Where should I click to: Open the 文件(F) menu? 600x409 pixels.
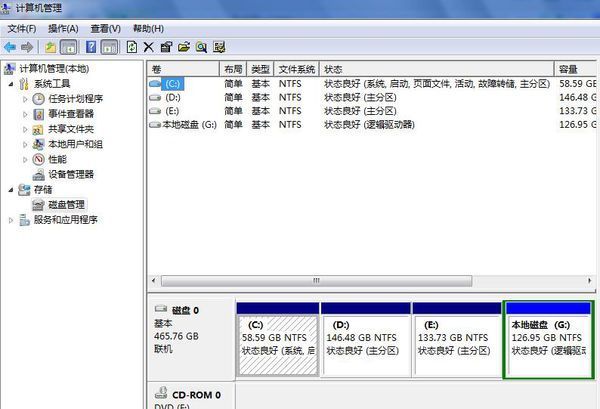(x=22, y=29)
